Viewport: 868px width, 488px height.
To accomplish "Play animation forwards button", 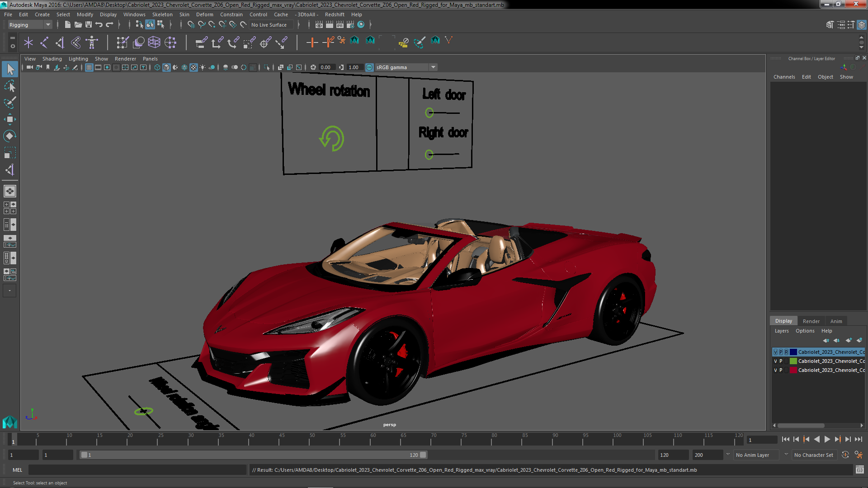I will click(x=827, y=439).
